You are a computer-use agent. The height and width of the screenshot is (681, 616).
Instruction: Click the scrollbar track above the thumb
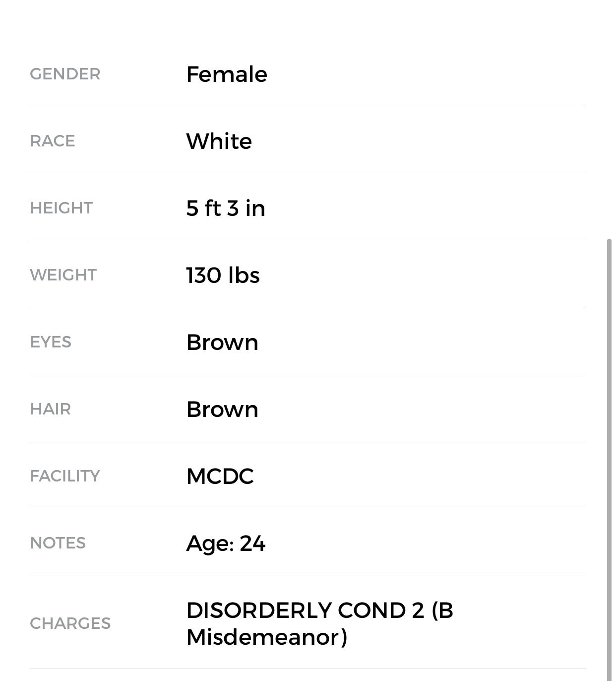coord(610,124)
